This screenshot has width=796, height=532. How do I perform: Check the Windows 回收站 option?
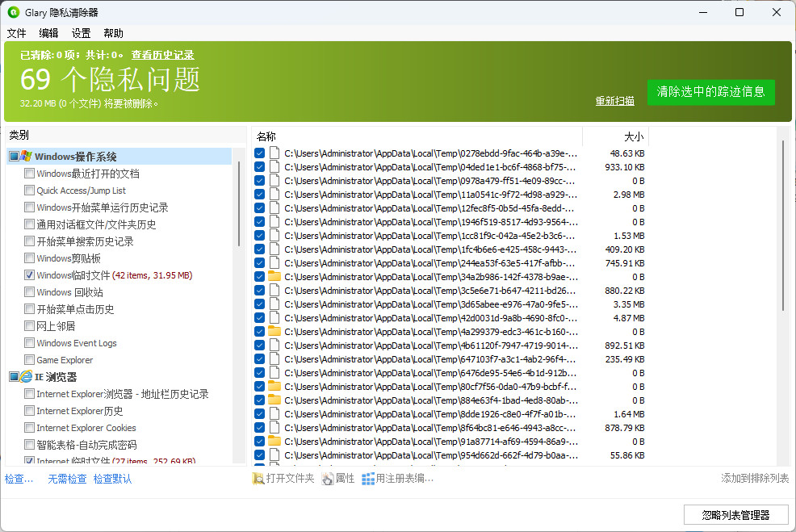tap(29, 292)
